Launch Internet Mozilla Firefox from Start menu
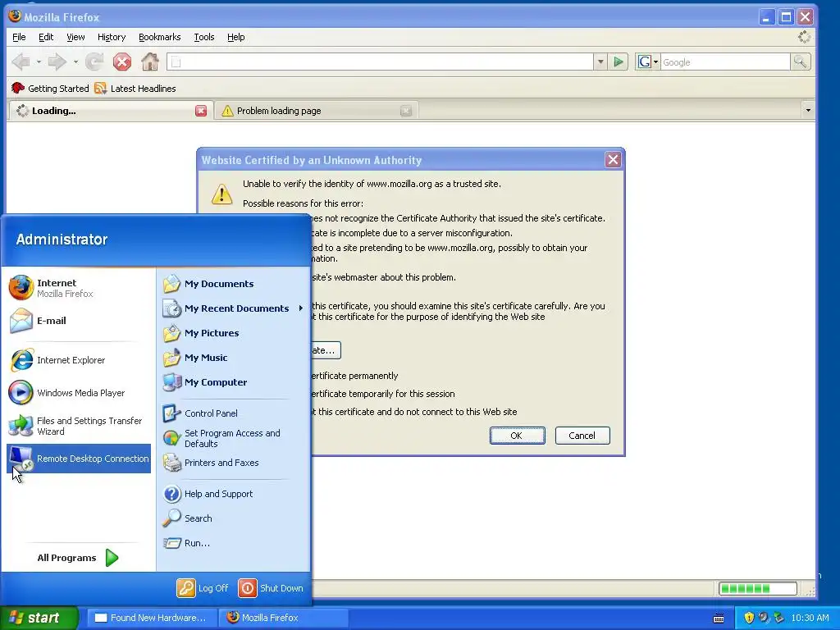Image resolution: width=840 pixels, height=630 pixels. (79, 288)
